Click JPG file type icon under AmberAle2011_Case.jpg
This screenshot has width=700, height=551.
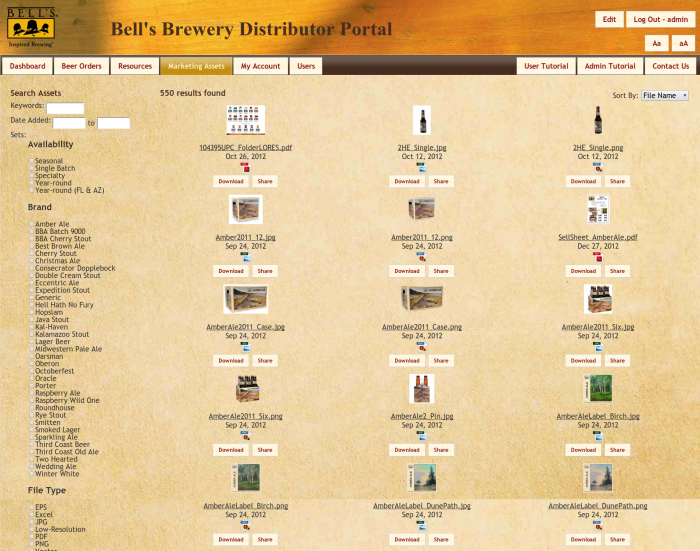click(246, 347)
